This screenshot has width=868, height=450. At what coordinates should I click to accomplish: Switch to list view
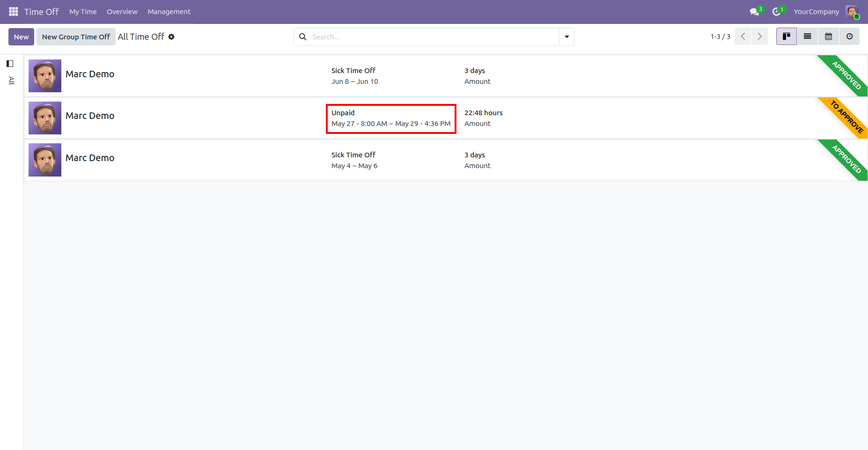point(808,37)
